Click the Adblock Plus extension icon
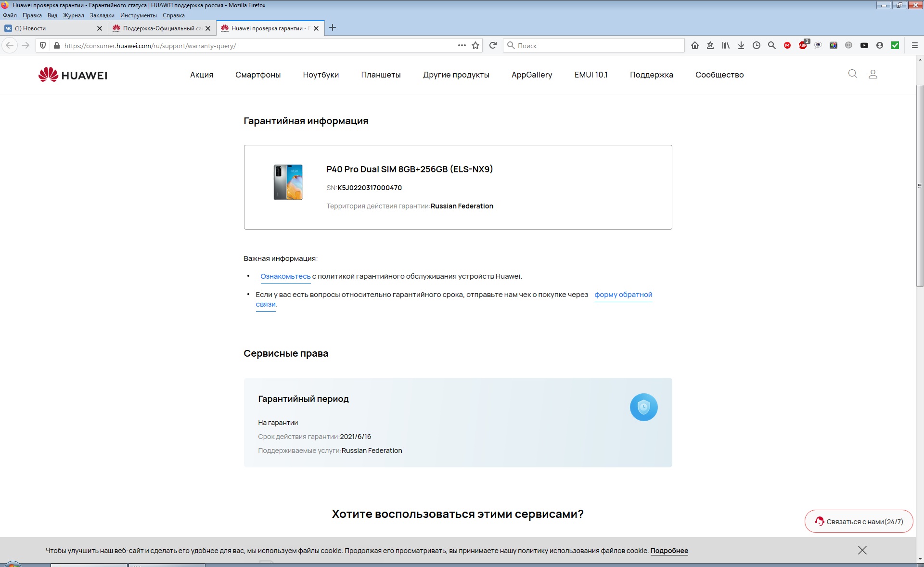 (x=803, y=45)
